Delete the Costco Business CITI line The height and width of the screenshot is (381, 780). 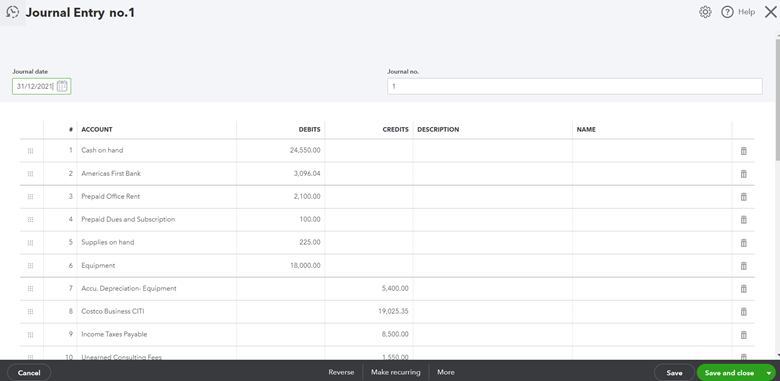click(x=744, y=311)
